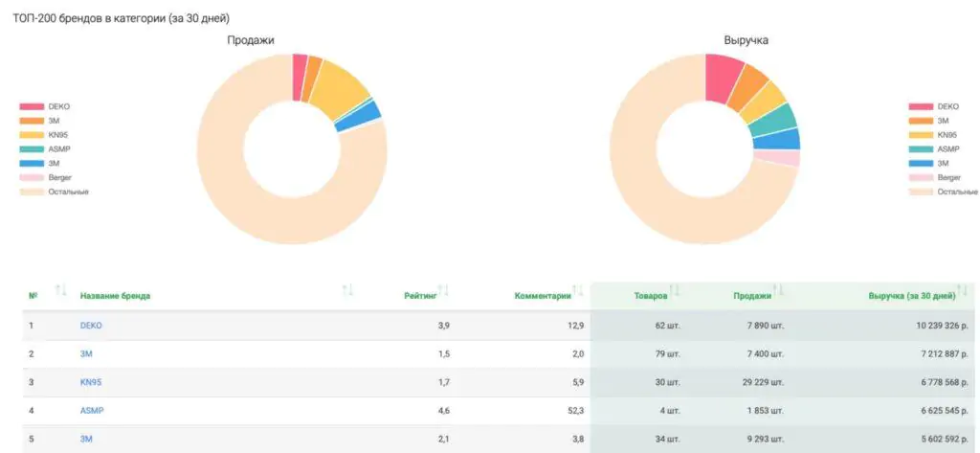Hide KN95 series in Выручка chart legend
The image size is (980, 453).
click(946, 135)
